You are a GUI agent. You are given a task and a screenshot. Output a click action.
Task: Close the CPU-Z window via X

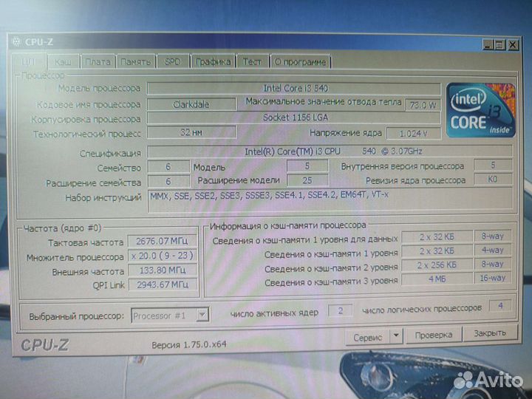coord(513,45)
